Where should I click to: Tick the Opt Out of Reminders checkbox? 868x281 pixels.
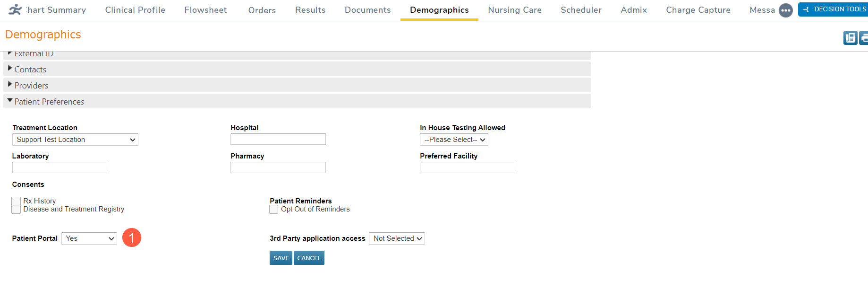tap(274, 210)
